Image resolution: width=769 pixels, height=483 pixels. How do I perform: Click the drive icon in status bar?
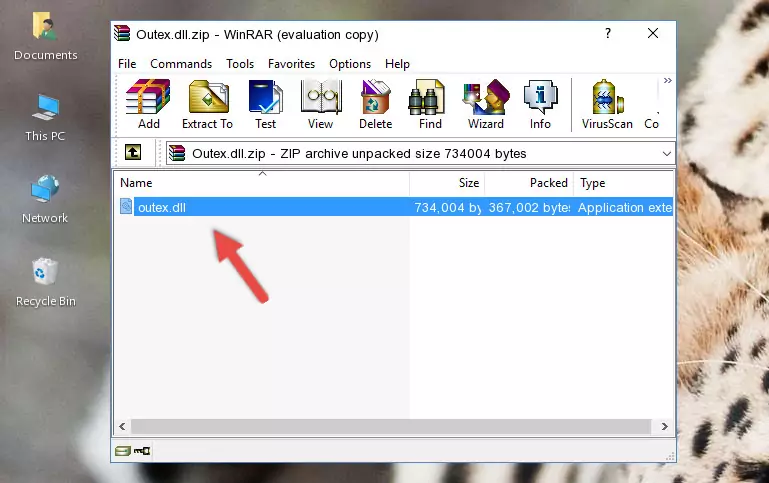pos(123,451)
